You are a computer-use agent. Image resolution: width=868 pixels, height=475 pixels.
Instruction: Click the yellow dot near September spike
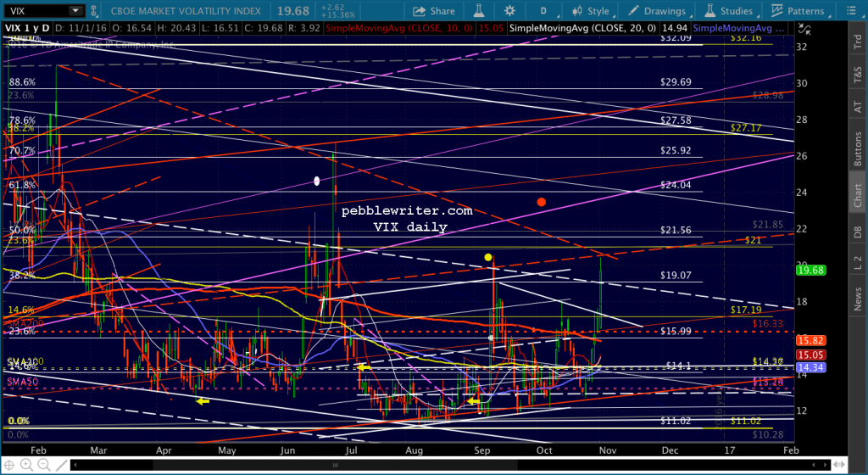(x=487, y=257)
